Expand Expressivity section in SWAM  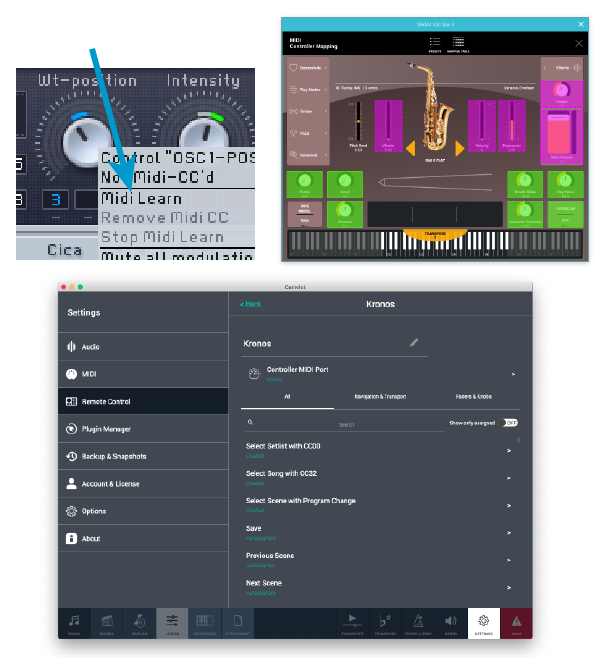point(308,68)
